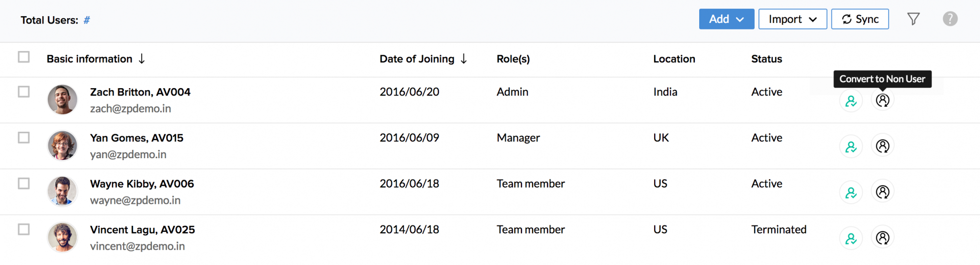This screenshot has width=980, height=265.
Task: Convert Vincent Lagu to non user
Action: tap(882, 238)
